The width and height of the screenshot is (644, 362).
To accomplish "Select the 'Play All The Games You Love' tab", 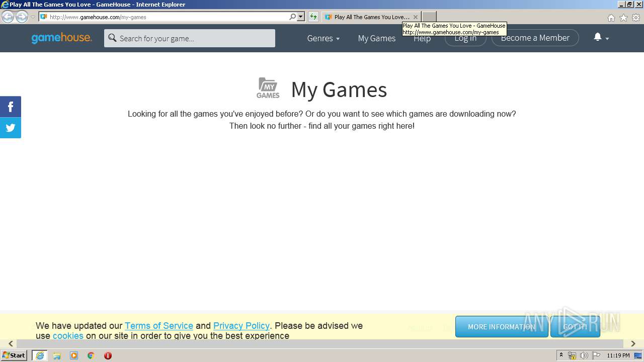I will click(x=371, y=17).
